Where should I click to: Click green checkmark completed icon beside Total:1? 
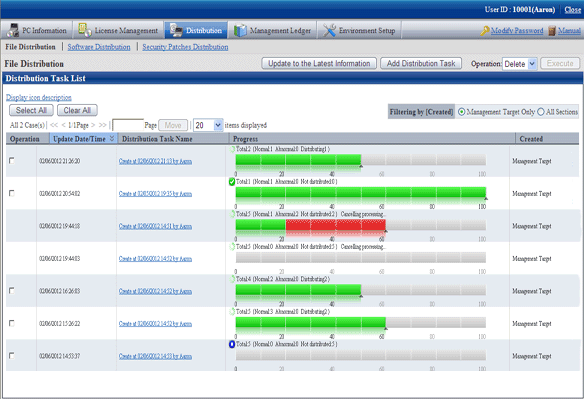pyautogui.click(x=232, y=182)
